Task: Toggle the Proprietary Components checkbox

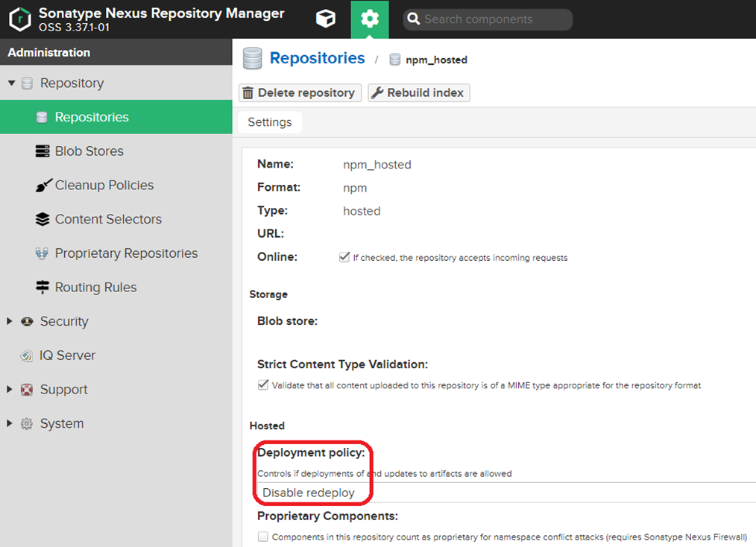Action: [x=262, y=537]
